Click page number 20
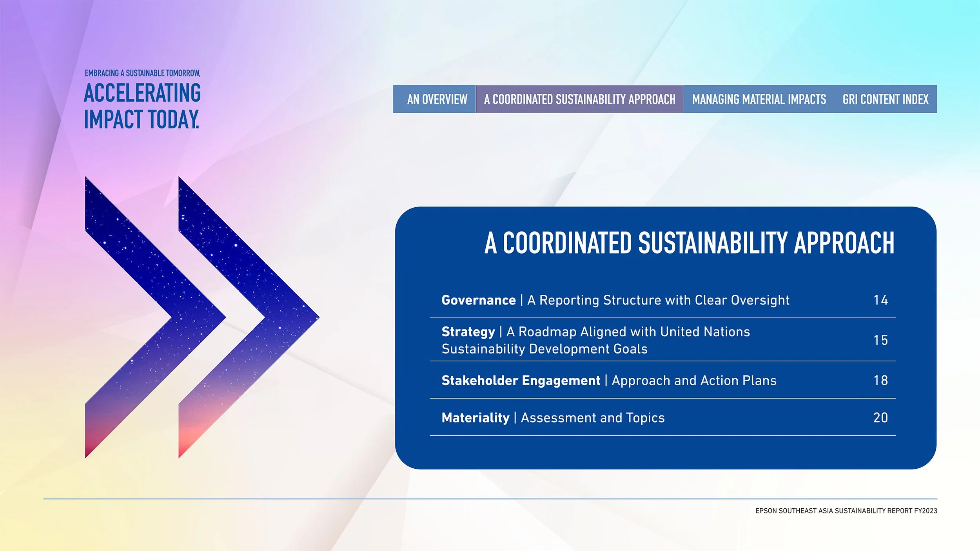Image resolution: width=980 pixels, height=551 pixels. (880, 418)
